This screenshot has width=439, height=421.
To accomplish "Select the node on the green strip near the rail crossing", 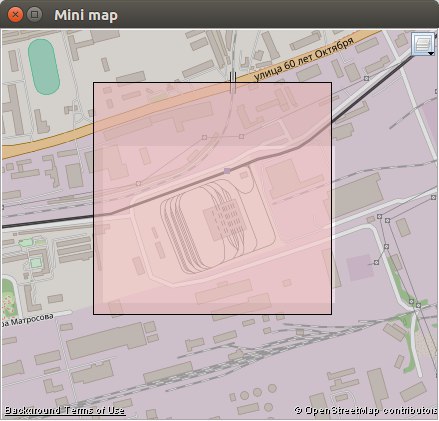I will [411, 302].
